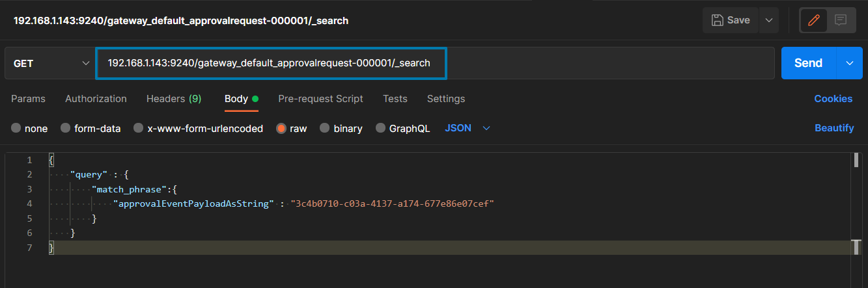Open the comments icon panel
Viewport: 868px width, 288px height.
[841, 20]
